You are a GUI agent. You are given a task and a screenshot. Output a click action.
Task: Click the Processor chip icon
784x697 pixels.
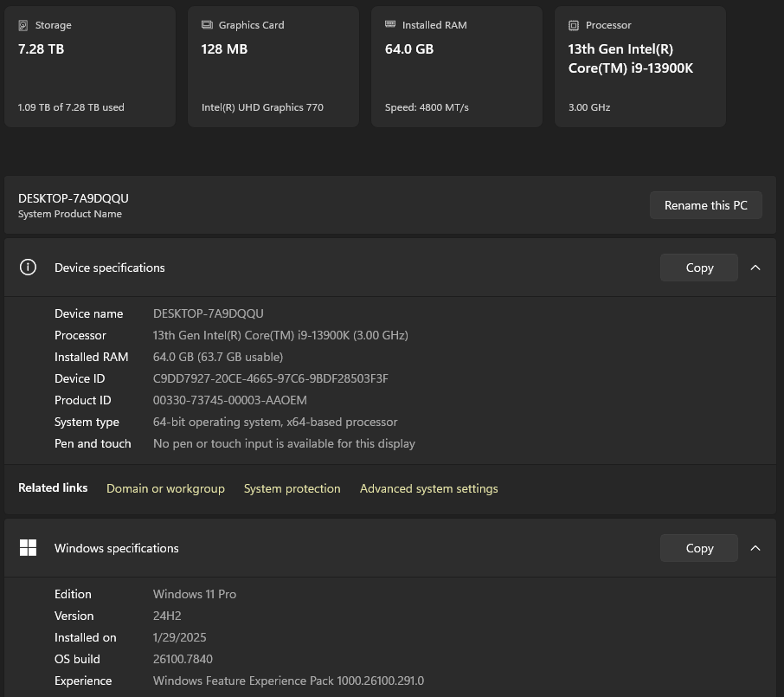(574, 26)
